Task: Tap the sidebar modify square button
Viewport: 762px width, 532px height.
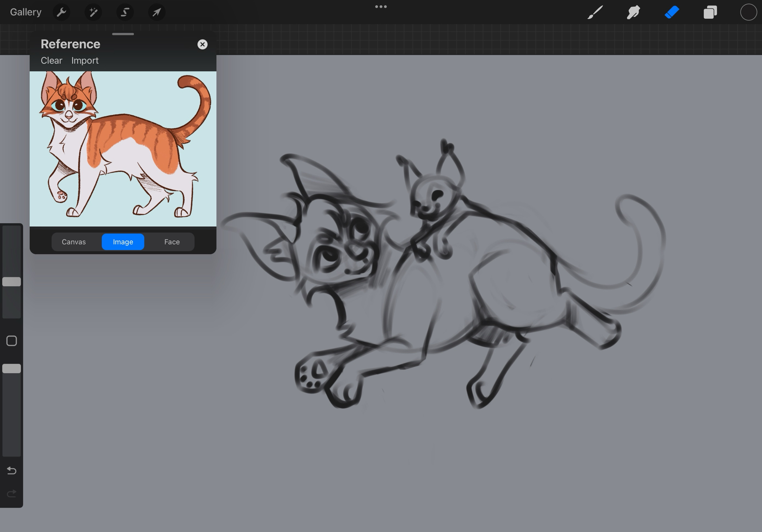Action: [x=11, y=341]
